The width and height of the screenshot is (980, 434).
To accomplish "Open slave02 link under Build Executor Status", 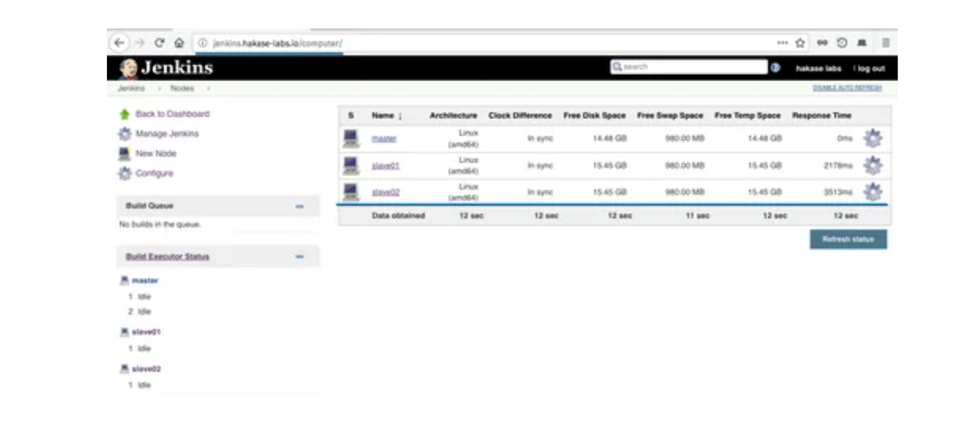I will tap(146, 368).
